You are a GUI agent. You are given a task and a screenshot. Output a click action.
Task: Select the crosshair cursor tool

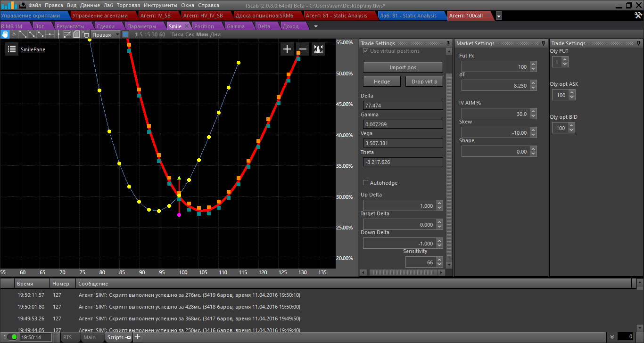pyautogui.click(x=14, y=34)
